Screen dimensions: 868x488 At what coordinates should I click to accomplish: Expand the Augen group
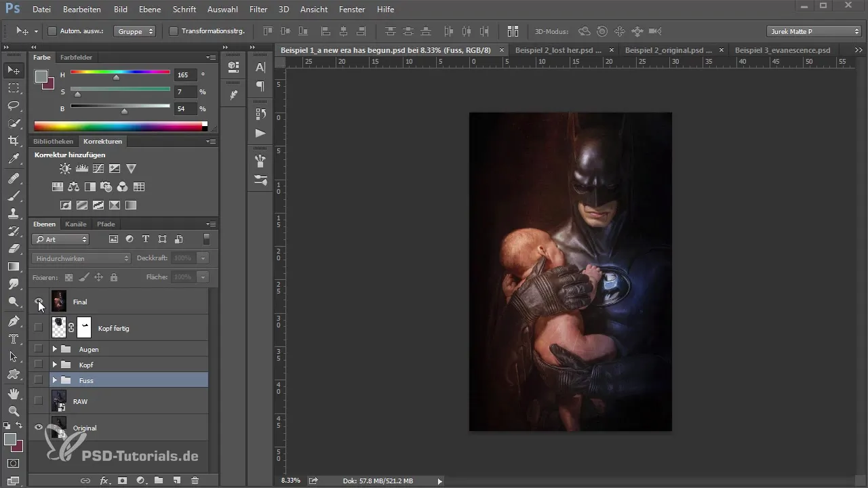point(55,349)
